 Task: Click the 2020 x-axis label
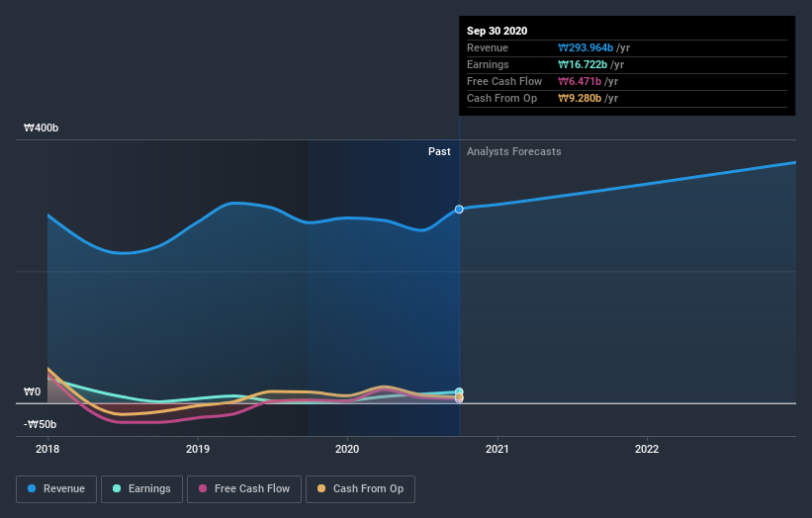coord(347,449)
